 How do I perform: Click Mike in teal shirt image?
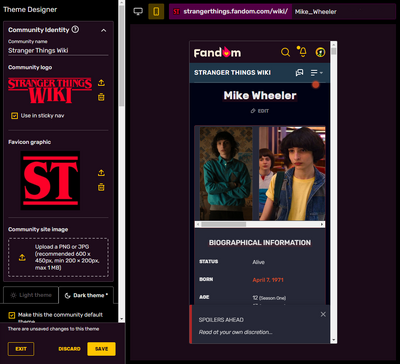(226, 173)
